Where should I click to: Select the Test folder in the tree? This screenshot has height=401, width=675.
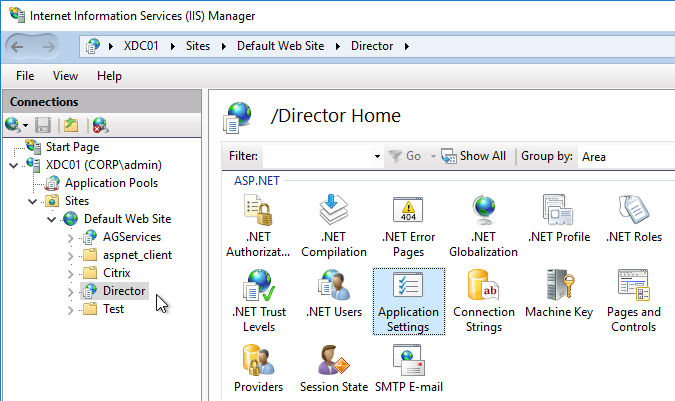point(113,310)
